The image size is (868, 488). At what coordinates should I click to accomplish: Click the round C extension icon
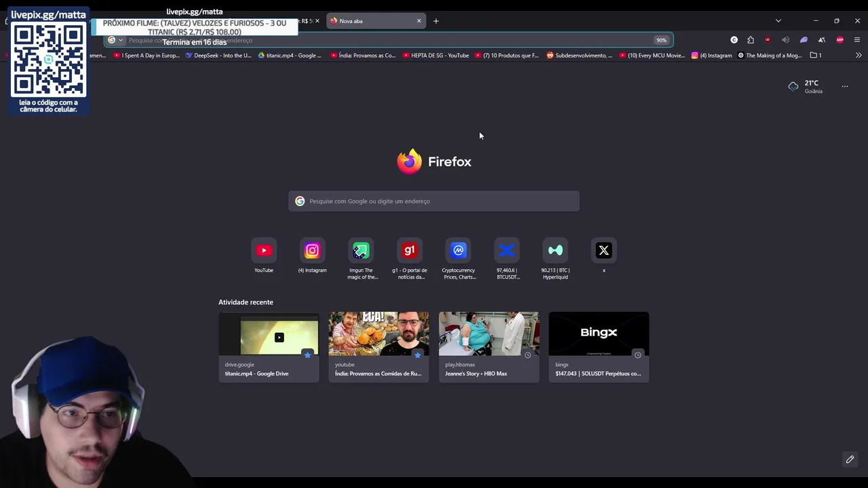tap(734, 40)
